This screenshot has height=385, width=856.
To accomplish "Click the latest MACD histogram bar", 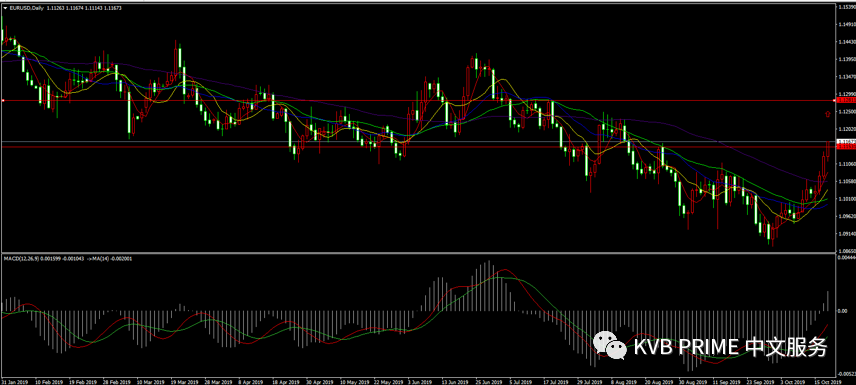I will pyautogui.click(x=828, y=301).
